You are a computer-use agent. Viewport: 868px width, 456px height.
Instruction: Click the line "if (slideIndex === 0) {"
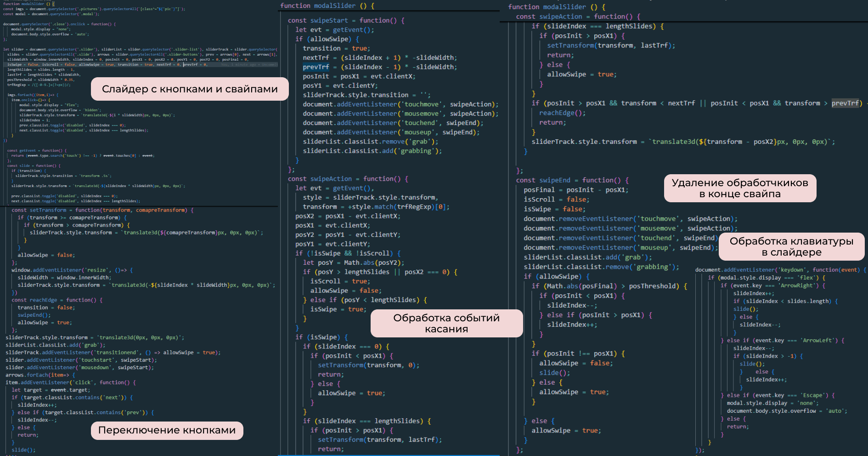pyautogui.click(x=346, y=347)
